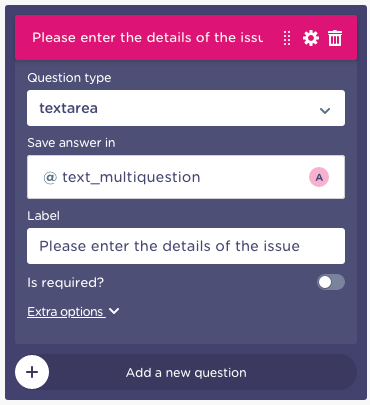Click the chevron arrow in textarea box
This screenshot has width=370, height=405.
[x=325, y=110]
